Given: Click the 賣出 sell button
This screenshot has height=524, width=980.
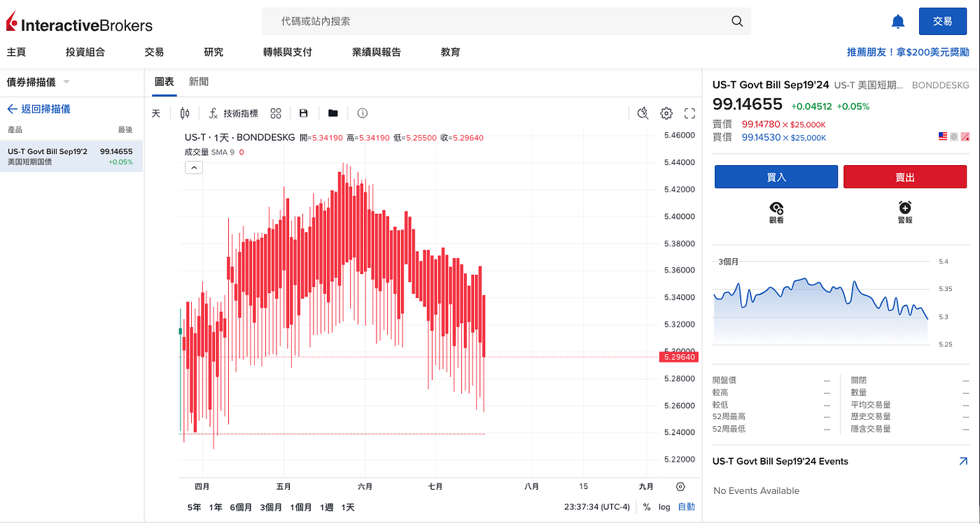Looking at the screenshot, I should coord(905,177).
